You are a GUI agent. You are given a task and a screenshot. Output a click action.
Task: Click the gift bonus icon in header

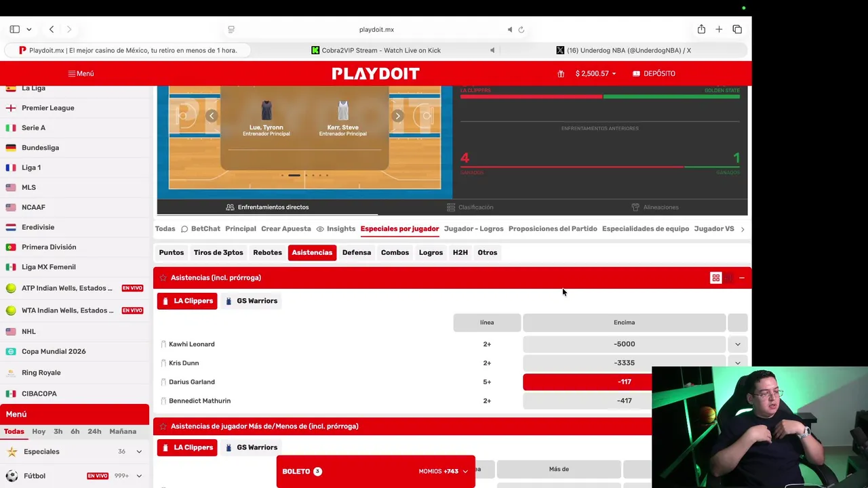[561, 73]
